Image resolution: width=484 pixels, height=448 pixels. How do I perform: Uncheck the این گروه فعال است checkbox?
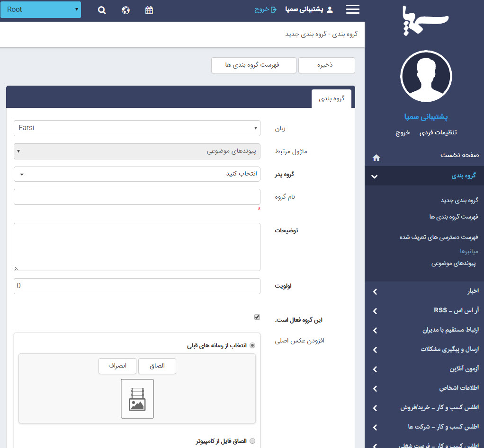(257, 317)
